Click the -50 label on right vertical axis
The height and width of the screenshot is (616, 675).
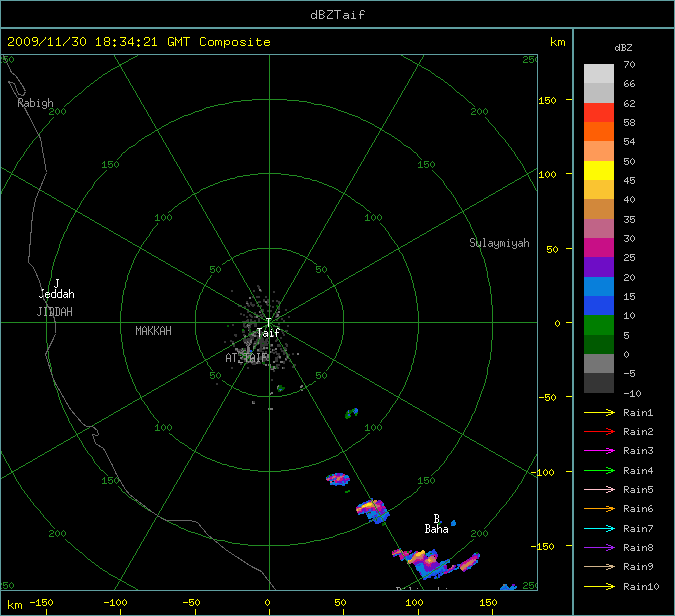[x=548, y=397]
